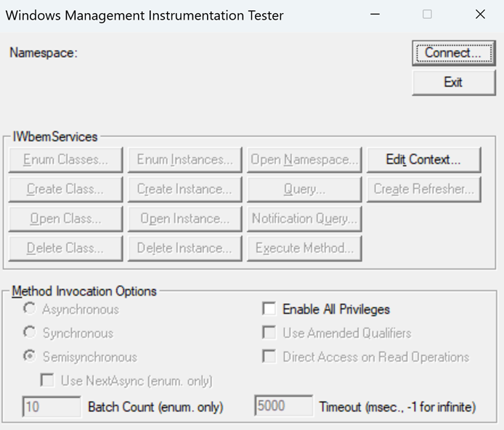The height and width of the screenshot is (430, 504).
Task: Click Delete Class... button
Action: click(x=65, y=248)
